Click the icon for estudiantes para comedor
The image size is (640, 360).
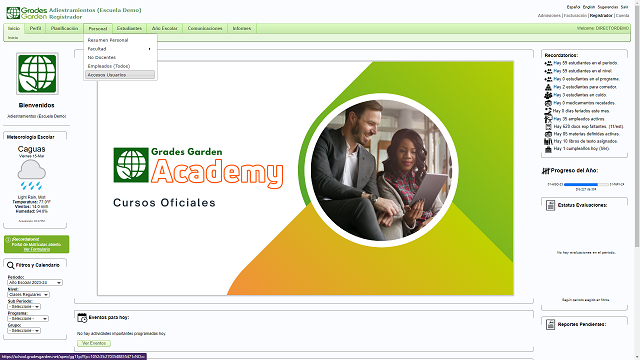(x=548, y=87)
